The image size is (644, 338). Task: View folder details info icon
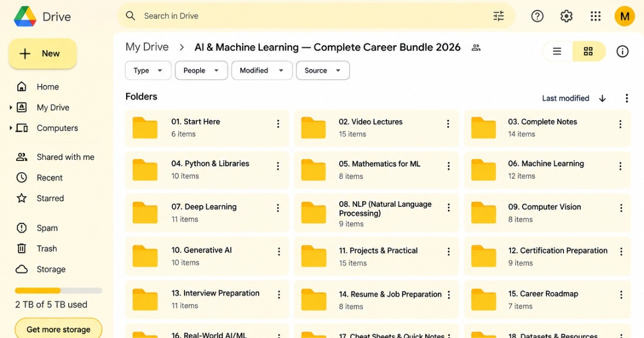click(622, 52)
